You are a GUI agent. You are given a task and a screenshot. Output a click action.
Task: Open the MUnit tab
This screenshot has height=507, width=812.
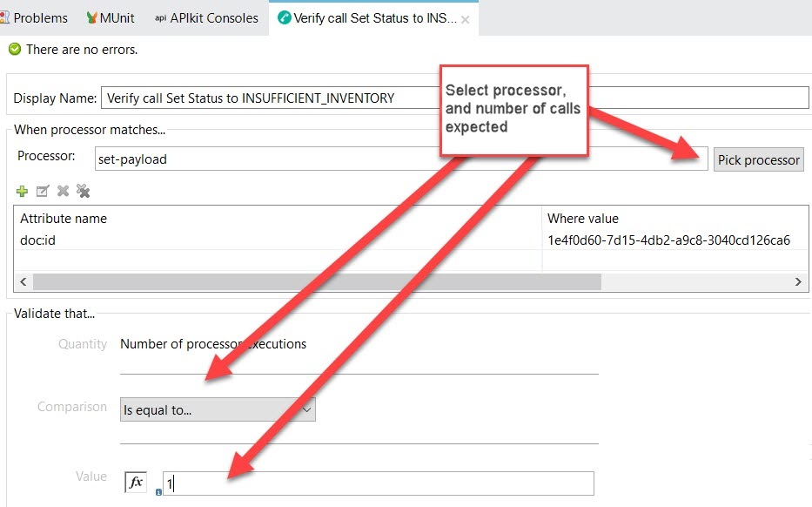[116, 17]
